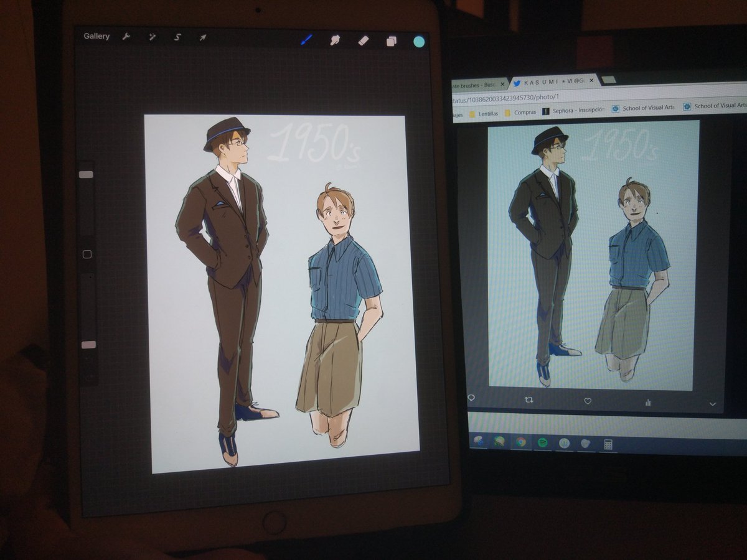The width and height of the screenshot is (747, 560).
Task: Tap the square modify button between sliders
Action: 87,254
